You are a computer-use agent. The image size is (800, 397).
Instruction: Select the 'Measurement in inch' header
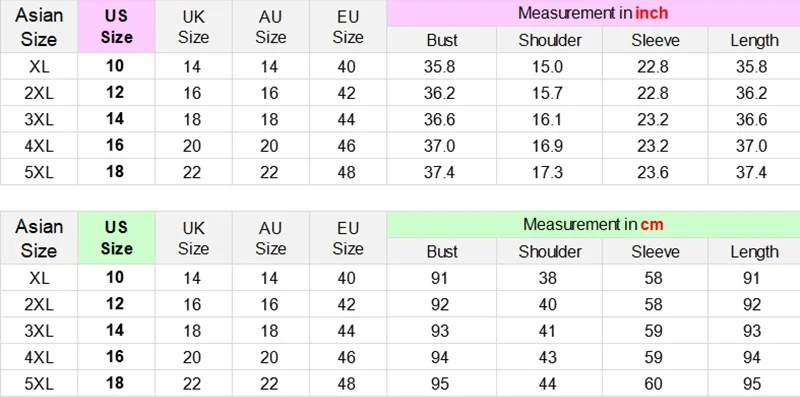[593, 13]
